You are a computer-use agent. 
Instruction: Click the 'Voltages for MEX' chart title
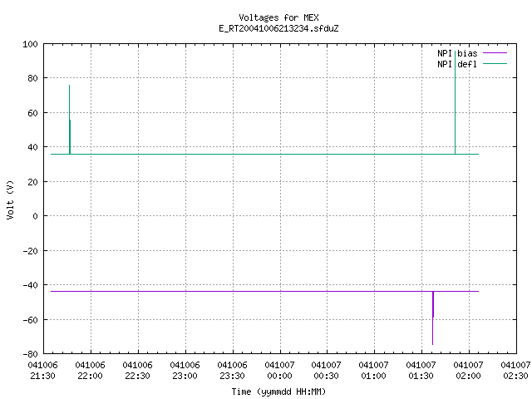(278, 17)
